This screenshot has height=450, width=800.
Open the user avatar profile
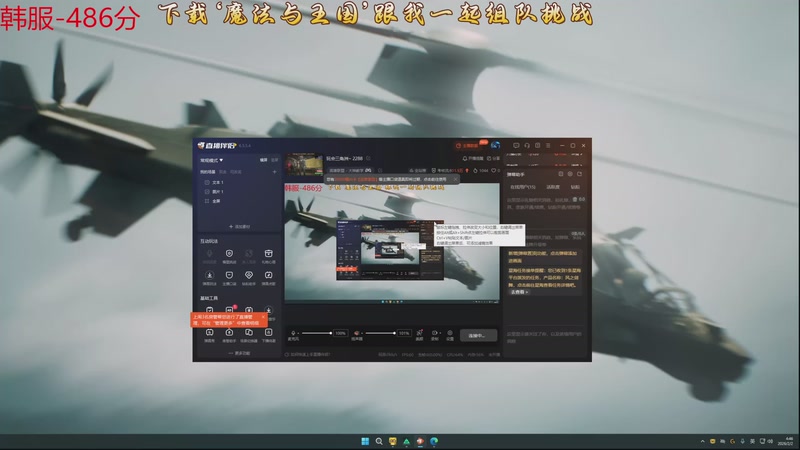click(495, 145)
